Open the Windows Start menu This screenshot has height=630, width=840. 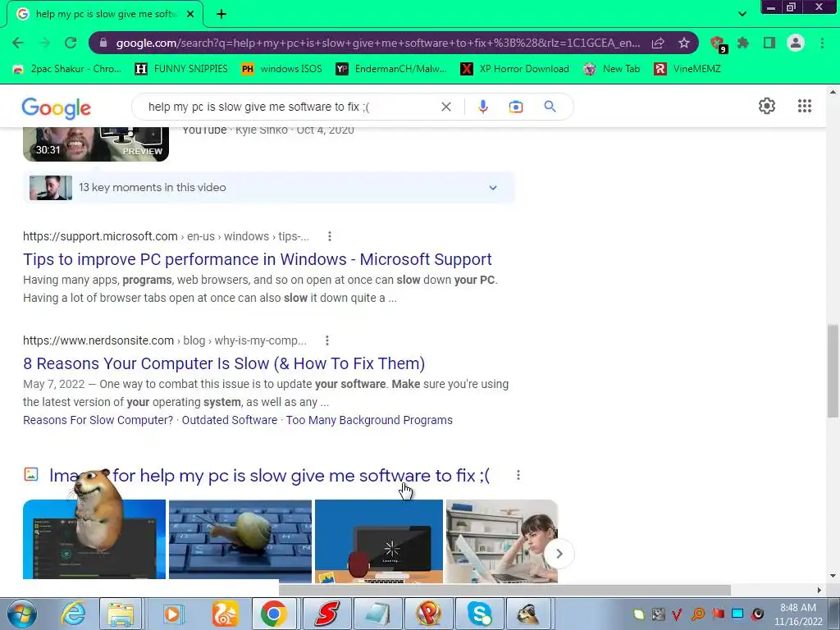click(x=22, y=614)
